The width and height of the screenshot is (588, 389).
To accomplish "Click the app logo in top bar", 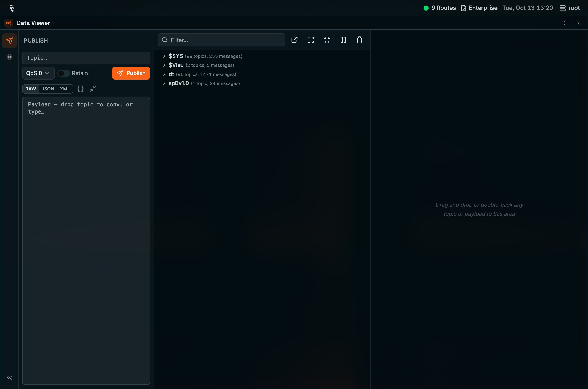I will tap(12, 8).
